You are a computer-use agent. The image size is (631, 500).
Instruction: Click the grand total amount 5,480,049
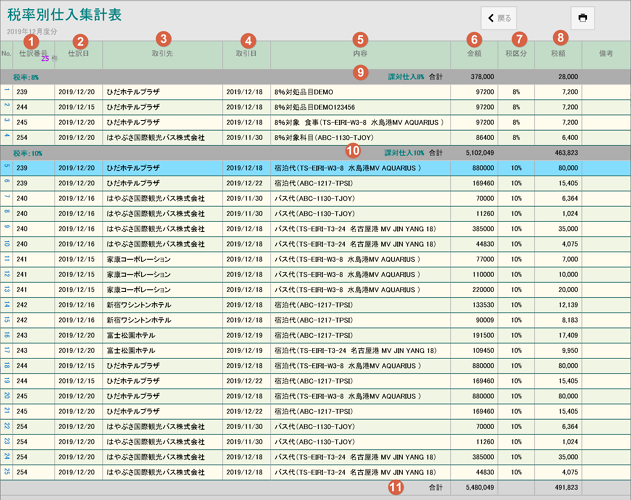click(480, 487)
